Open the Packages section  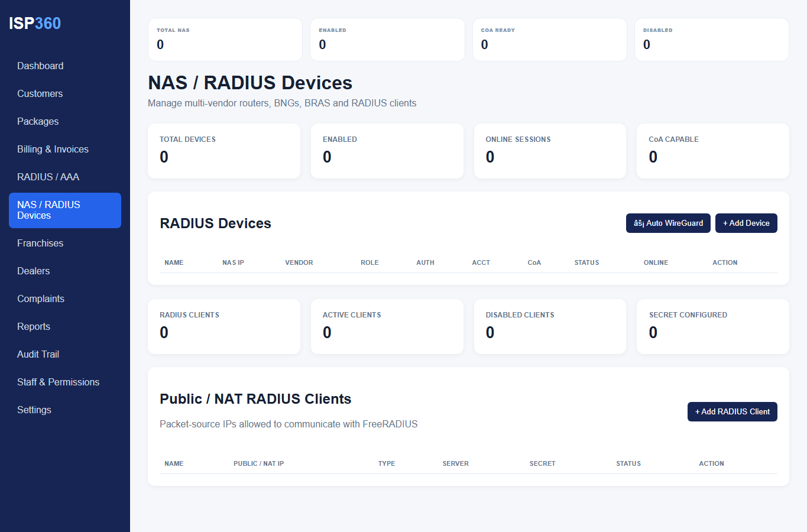(65, 121)
